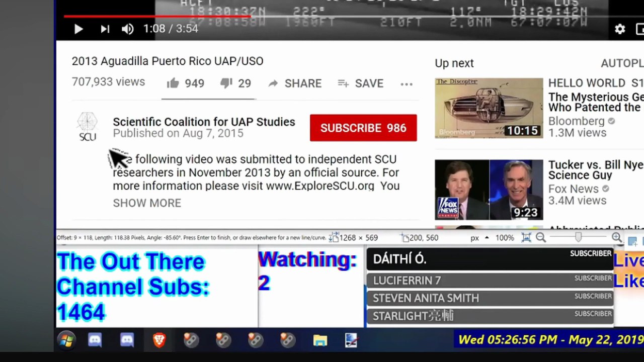The image size is (644, 362).
Task: Open the SCU channel avatar
Action: click(87, 127)
